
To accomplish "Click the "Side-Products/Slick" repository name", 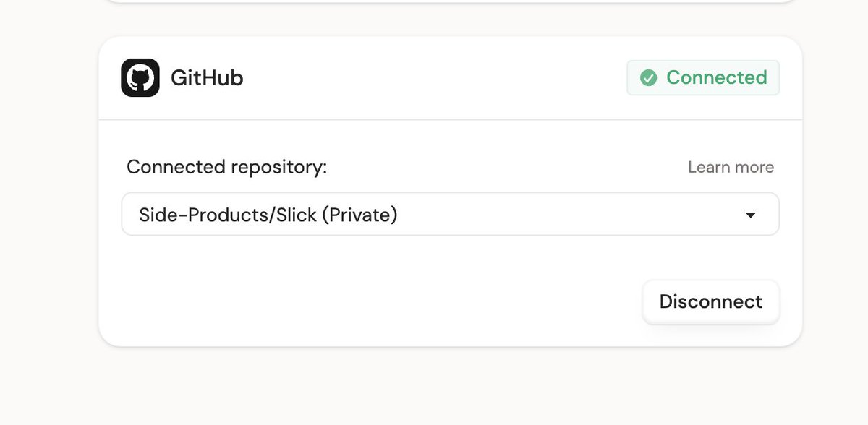I will click(227, 215).
